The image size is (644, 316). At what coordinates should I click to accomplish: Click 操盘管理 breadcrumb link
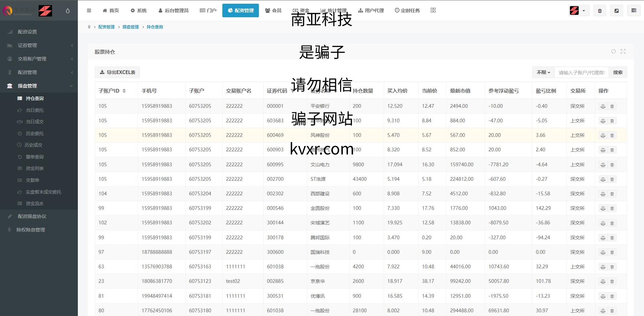coord(131,27)
